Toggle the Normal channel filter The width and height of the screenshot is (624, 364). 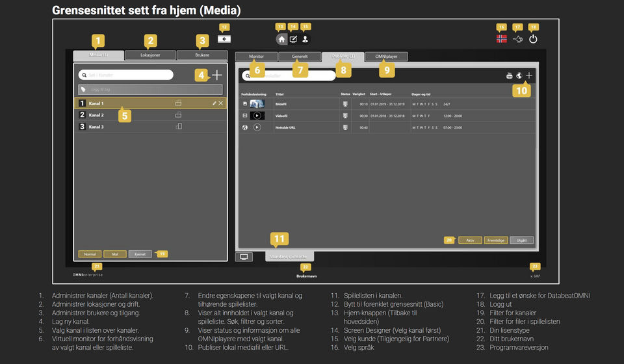coord(90,253)
